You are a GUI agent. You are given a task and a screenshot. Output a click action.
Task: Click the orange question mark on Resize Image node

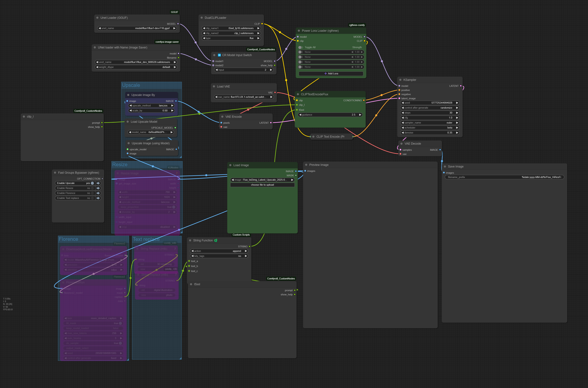(x=177, y=173)
